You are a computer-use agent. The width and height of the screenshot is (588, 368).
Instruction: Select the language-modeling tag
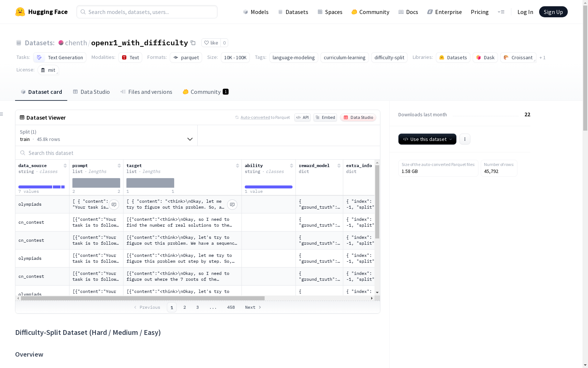click(294, 57)
